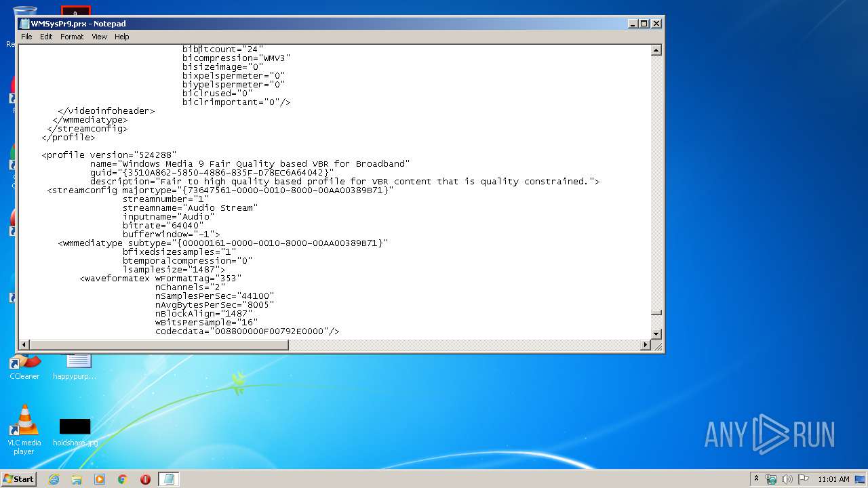The image size is (868, 488).
Task: Click the streamname="Audio Stream" line
Action: click(190, 208)
